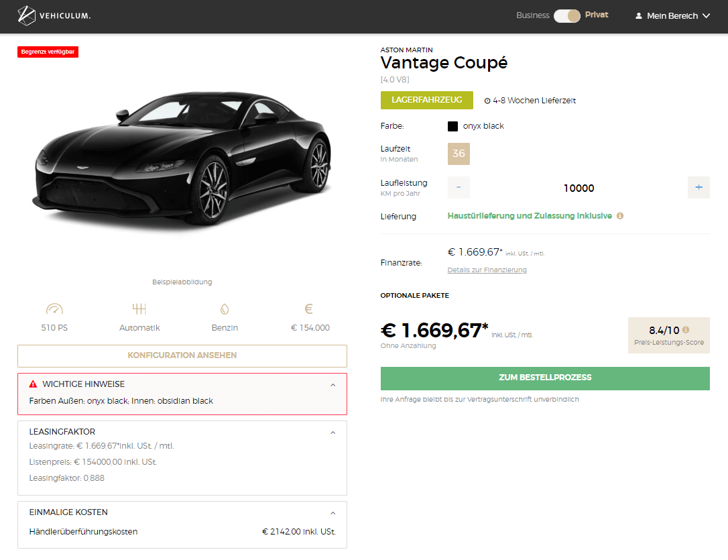
Task: Click the unverbindlich request notice text
Action: [479, 399]
